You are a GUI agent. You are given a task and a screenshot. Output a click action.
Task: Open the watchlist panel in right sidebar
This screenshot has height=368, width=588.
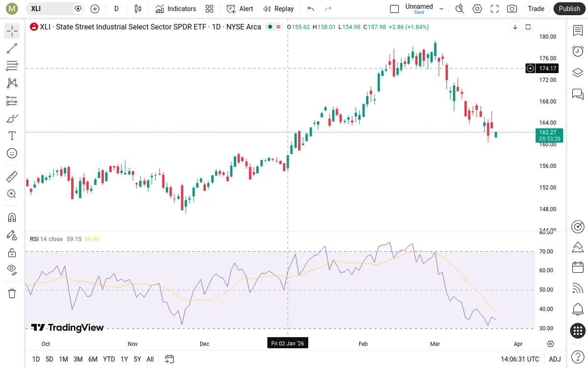click(578, 30)
